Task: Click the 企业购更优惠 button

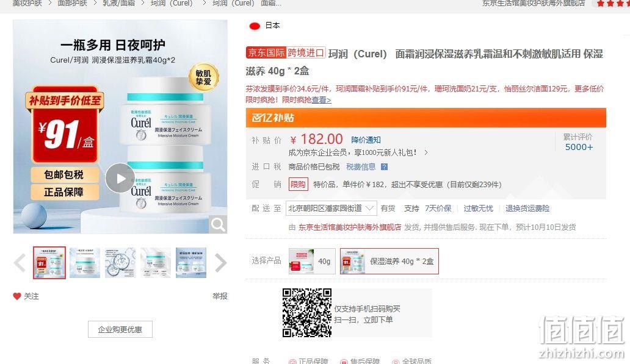Action: (120, 329)
